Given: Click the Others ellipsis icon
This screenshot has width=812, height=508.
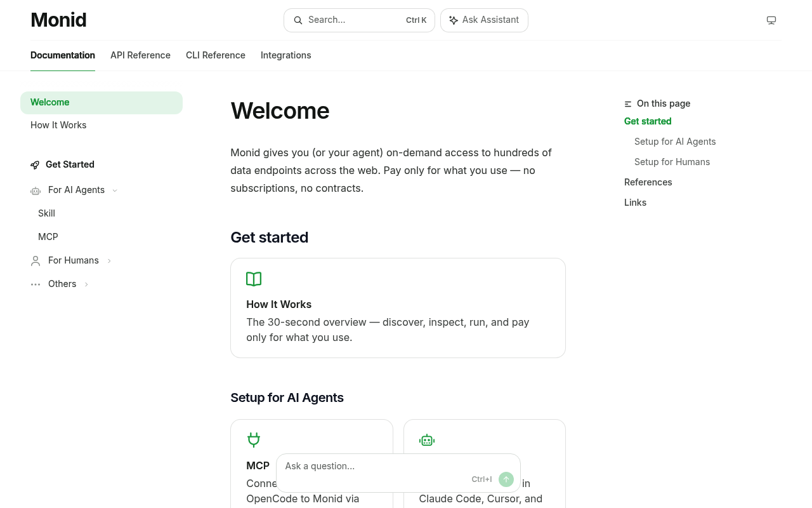Looking at the screenshot, I should [x=36, y=284].
